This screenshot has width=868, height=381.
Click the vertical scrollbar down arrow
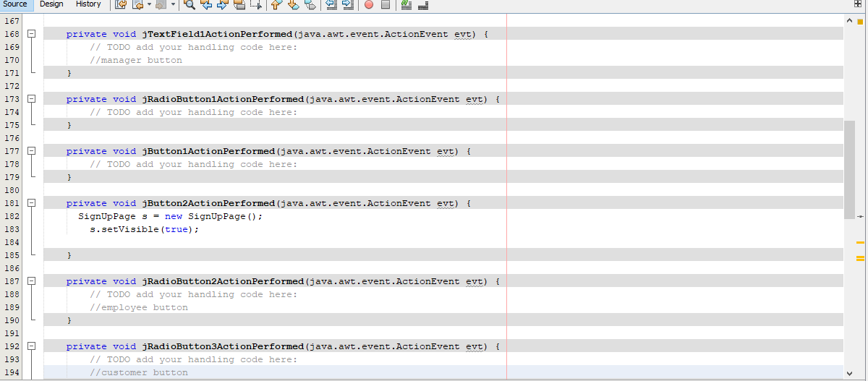[x=849, y=373]
